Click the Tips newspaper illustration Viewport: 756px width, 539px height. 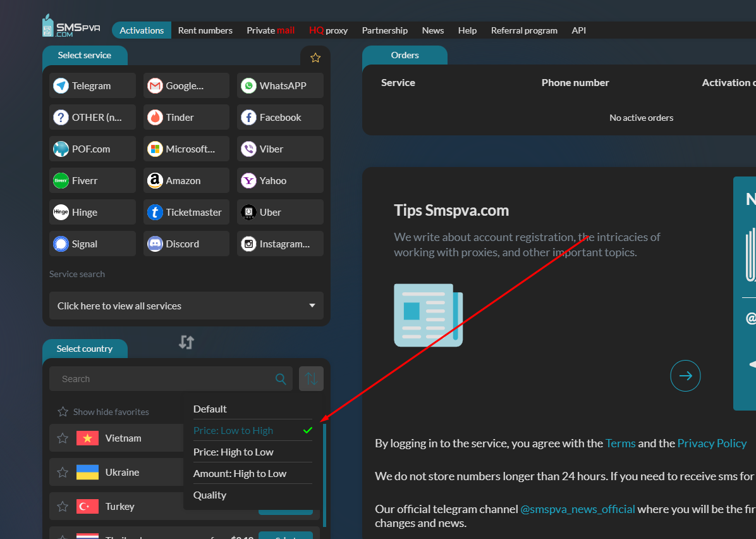coord(428,315)
